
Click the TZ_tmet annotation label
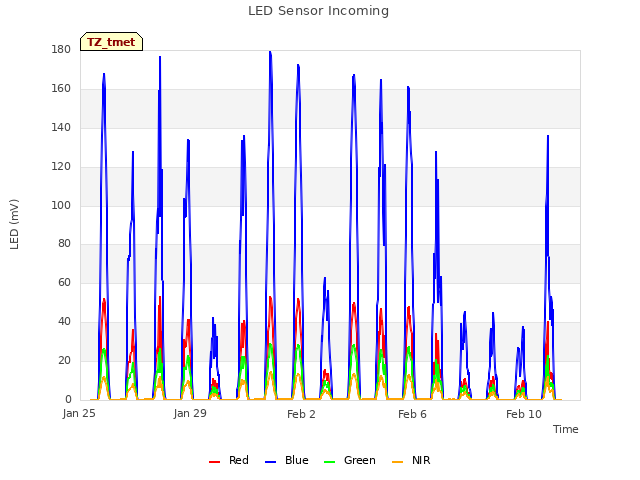111,42
